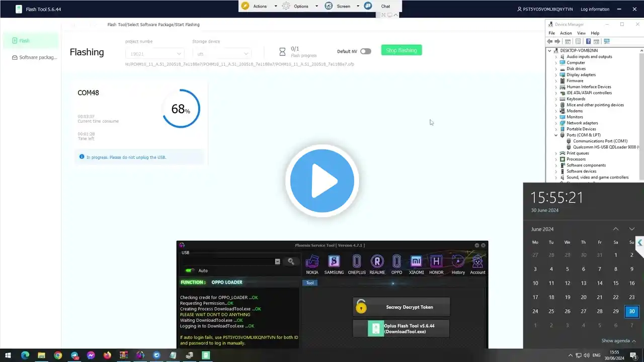The image size is (644, 362).
Task: Play the video overlay button
Action: click(322, 181)
